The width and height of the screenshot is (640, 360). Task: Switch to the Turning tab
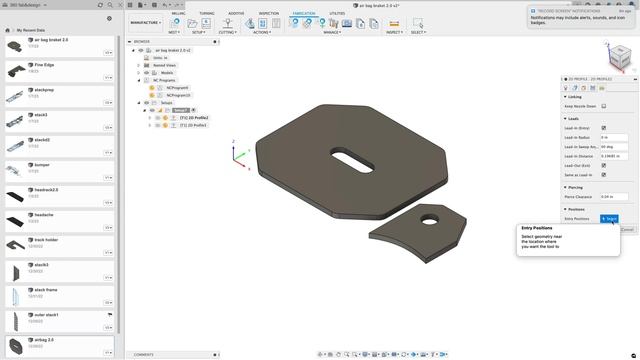pyautogui.click(x=207, y=13)
